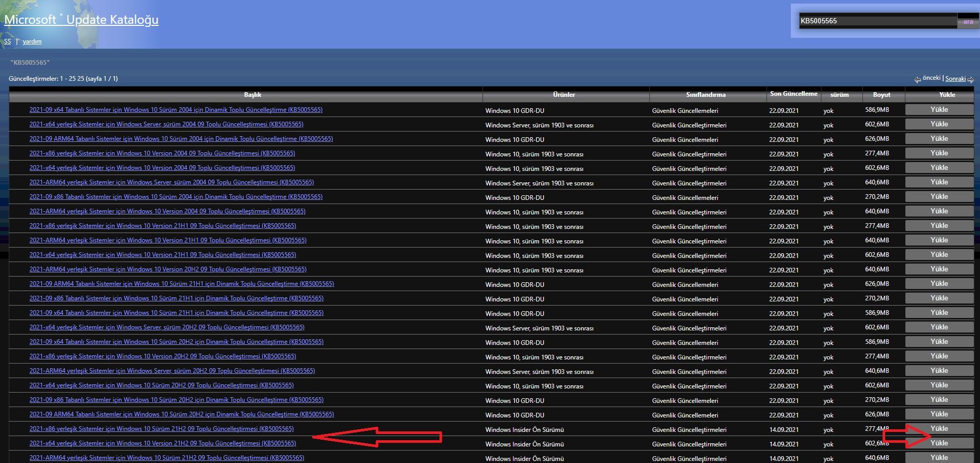Viewport: 980px width, 463px height.
Task: Open ARM64 Windows 10 Version 21H1 update link
Action: (x=168, y=240)
